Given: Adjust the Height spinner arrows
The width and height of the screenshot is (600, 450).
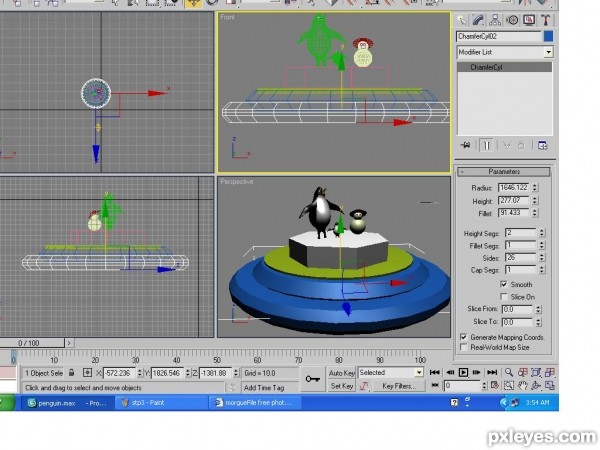Looking at the screenshot, I should tap(535, 201).
